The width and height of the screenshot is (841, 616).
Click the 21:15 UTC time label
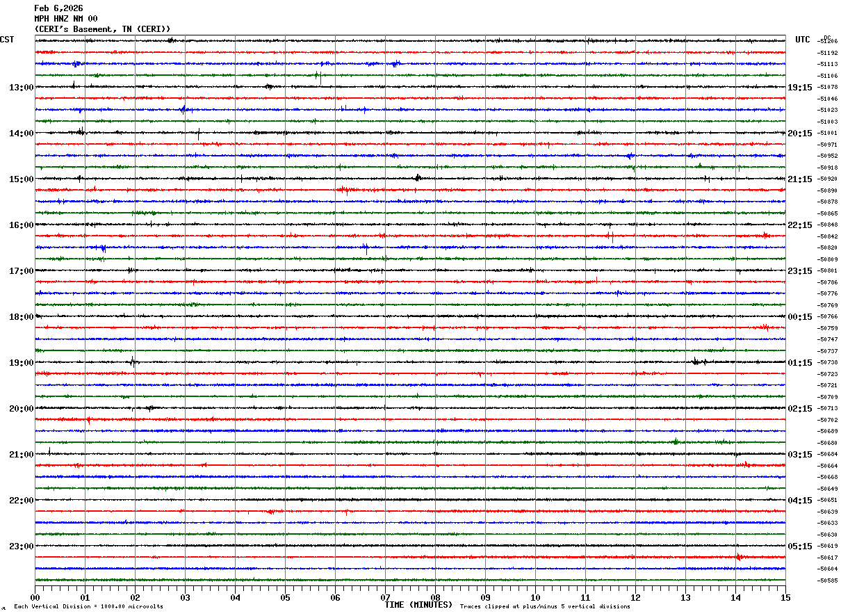(x=800, y=179)
